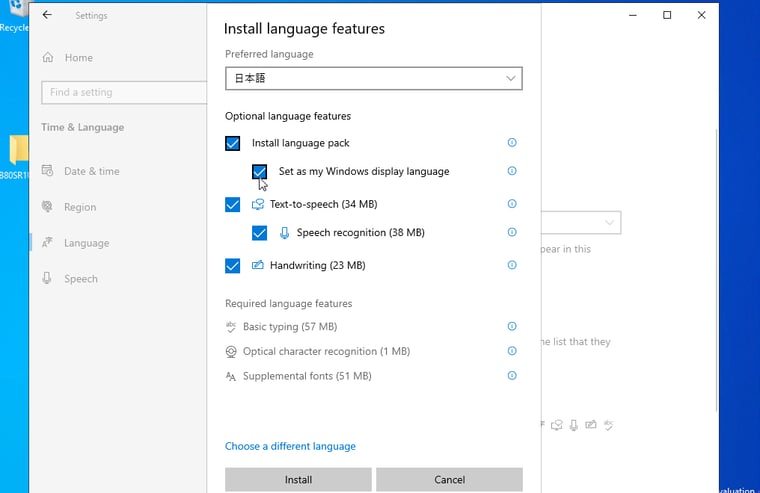This screenshot has height=493, width=760.
Task: Open the Home settings page
Action: (79, 58)
